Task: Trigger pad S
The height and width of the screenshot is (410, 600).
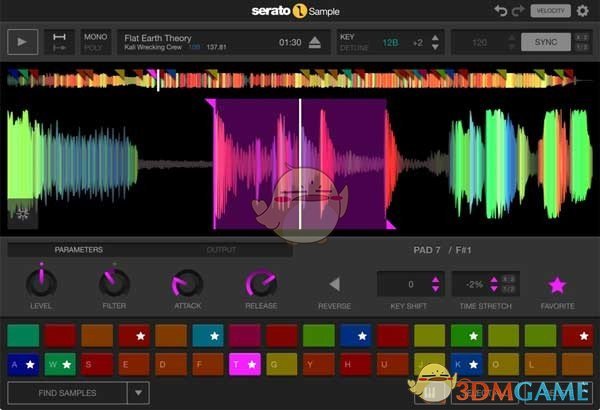Action: (x=97, y=364)
